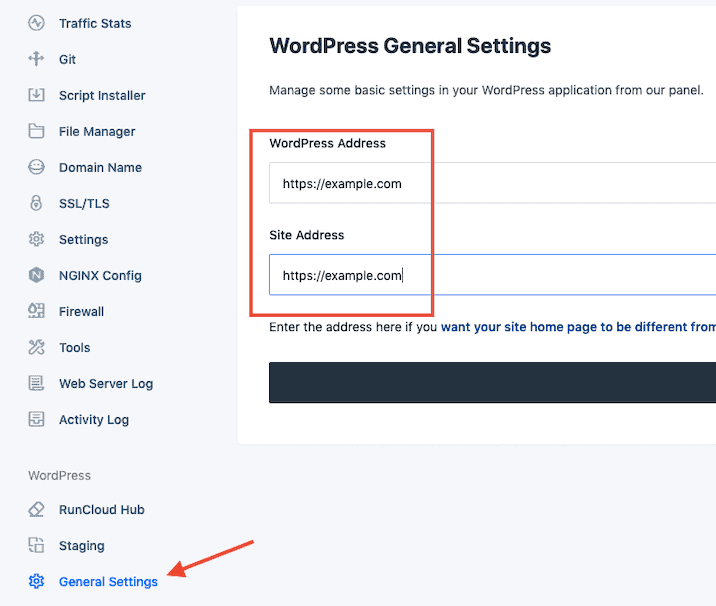Open the Settings menu item

click(x=83, y=239)
